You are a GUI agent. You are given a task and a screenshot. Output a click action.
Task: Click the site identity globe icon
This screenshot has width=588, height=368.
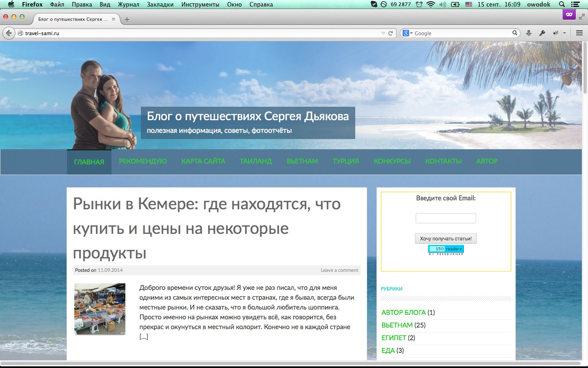pyautogui.click(x=20, y=33)
